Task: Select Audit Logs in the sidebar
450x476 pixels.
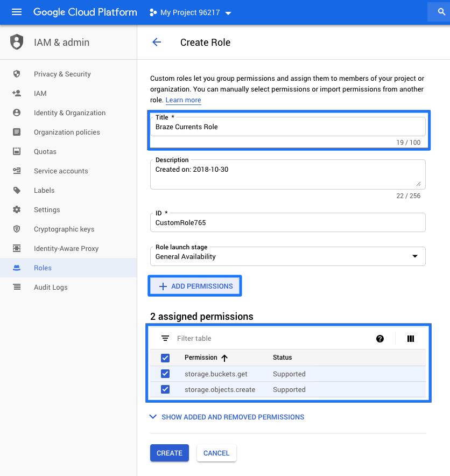Action: click(51, 288)
